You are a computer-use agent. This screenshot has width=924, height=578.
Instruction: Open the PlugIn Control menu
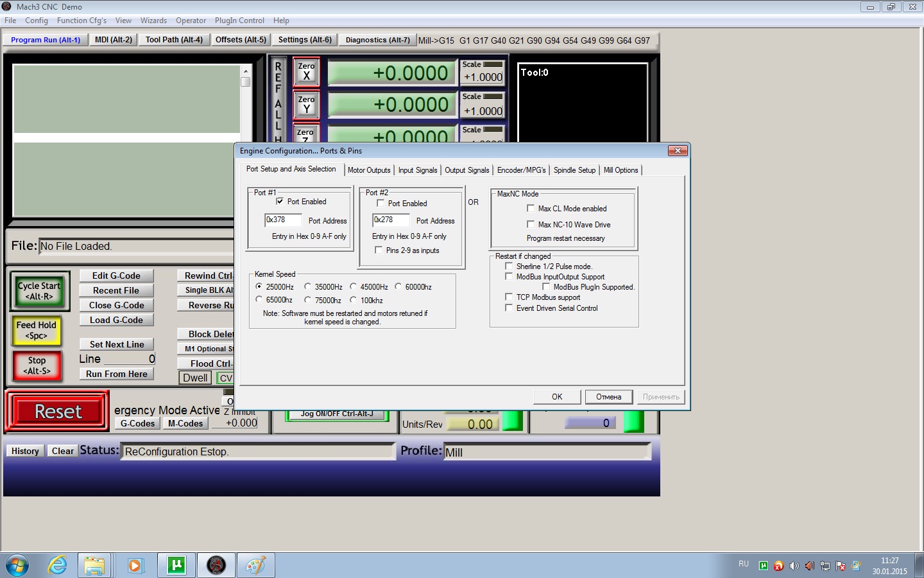click(239, 21)
